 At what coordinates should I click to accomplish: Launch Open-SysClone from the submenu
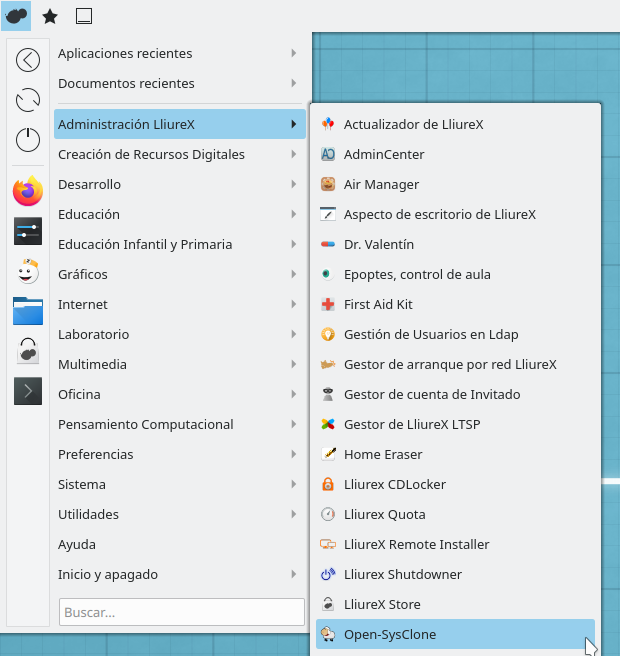[x=390, y=634]
